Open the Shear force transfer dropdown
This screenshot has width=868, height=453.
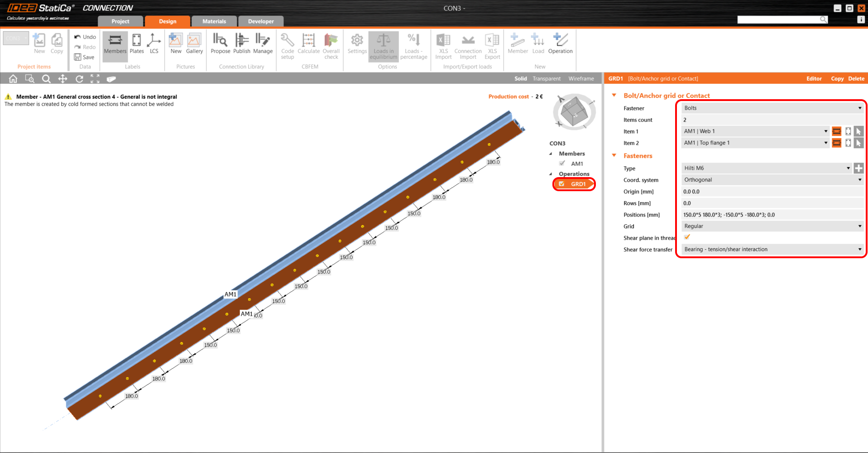point(772,249)
